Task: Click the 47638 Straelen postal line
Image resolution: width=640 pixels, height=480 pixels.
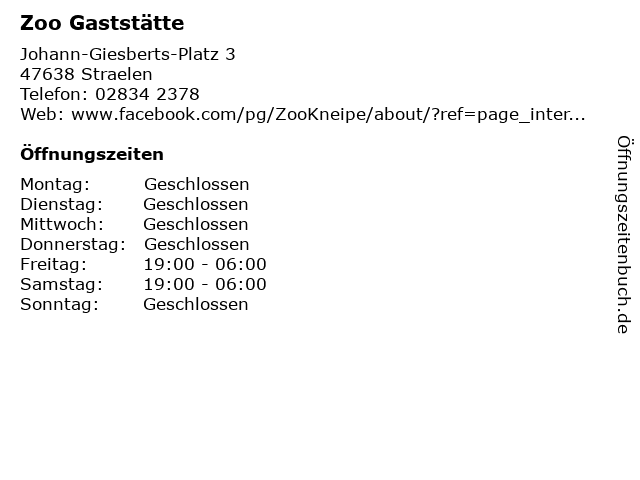Action: 86,74
